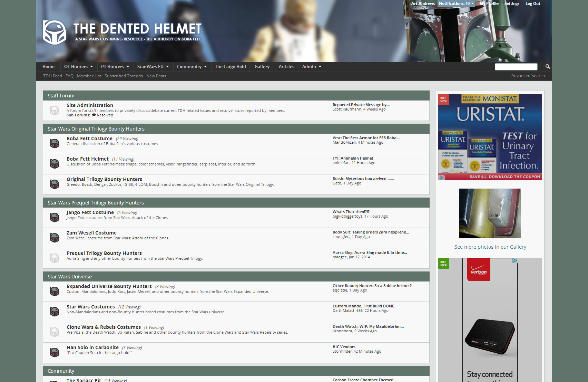Viewport: 588px width, 382px height.
Task: Click the Uristat advertisement banner
Action: point(490,137)
